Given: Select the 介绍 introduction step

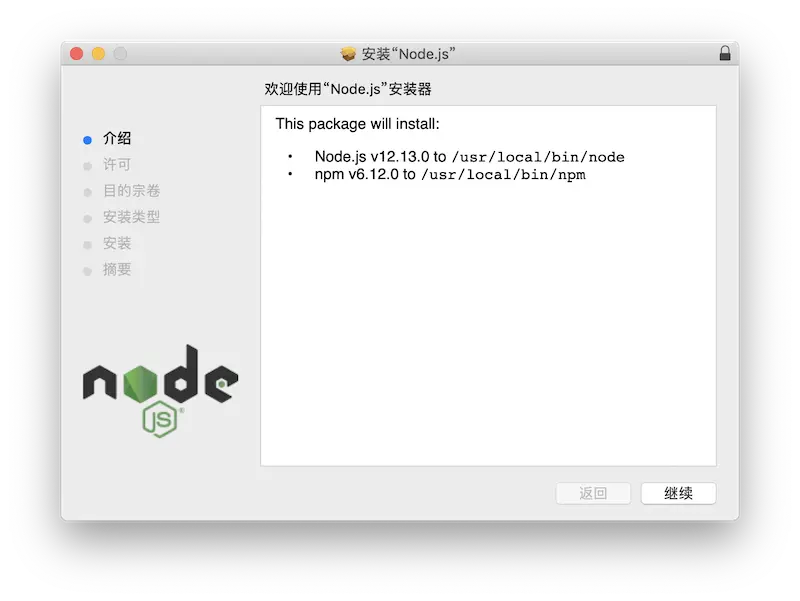Looking at the screenshot, I should [x=117, y=138].
